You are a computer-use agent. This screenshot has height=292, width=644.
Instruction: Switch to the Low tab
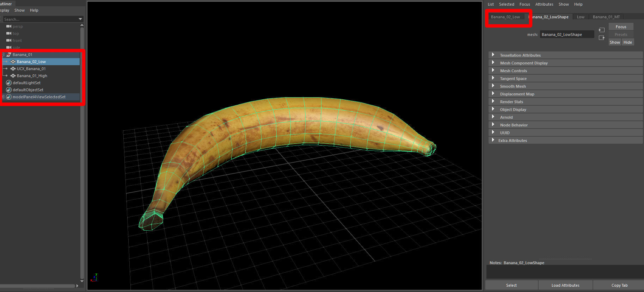581,17
